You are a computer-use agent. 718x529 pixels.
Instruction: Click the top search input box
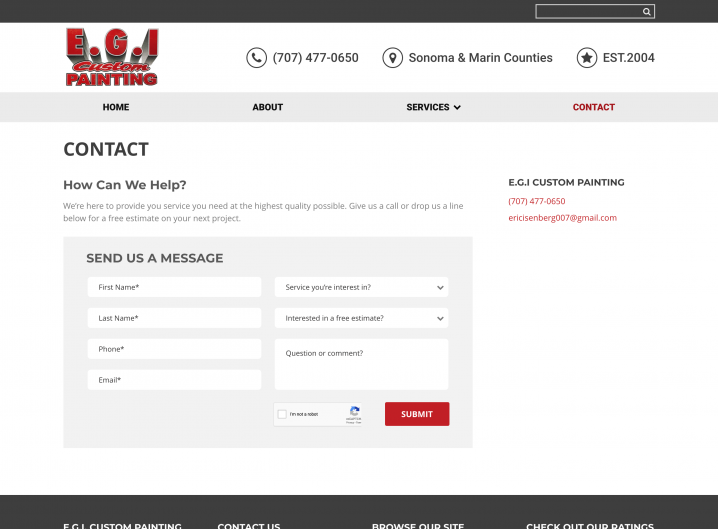(588, 12)
